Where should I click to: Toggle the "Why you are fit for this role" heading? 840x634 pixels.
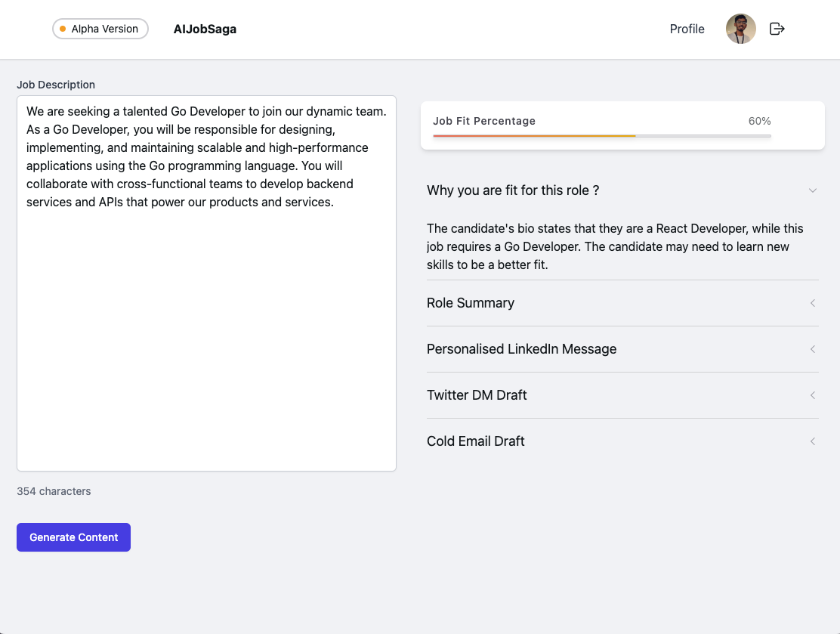coord(513,190)
